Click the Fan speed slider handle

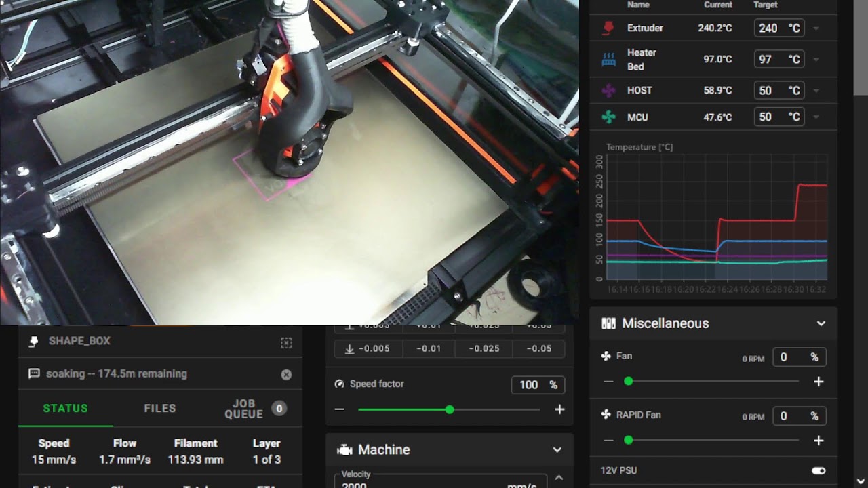pos(629,382)
